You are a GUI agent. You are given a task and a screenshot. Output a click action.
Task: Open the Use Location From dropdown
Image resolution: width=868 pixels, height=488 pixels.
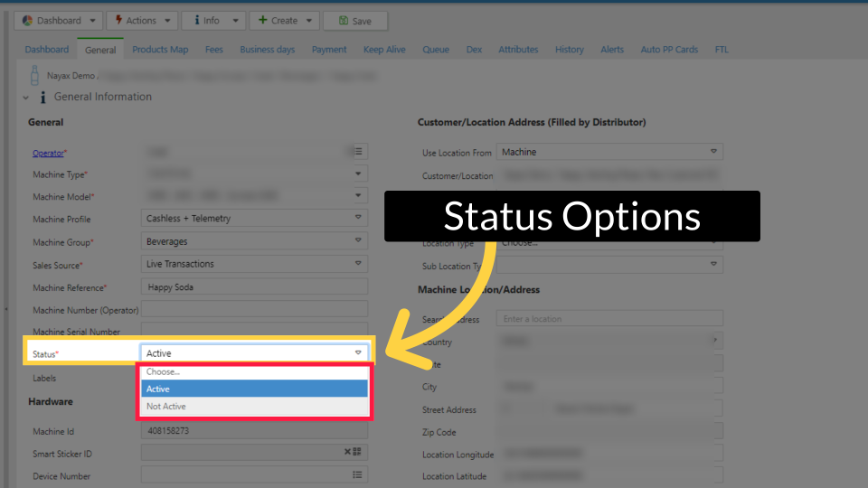(713, 152)
